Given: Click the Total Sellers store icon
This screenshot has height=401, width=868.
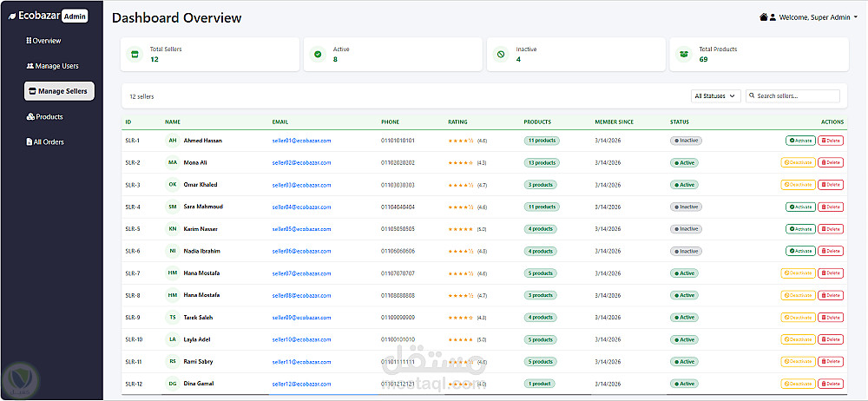Looking at the screenshot, I should click(x=134, y=55).
